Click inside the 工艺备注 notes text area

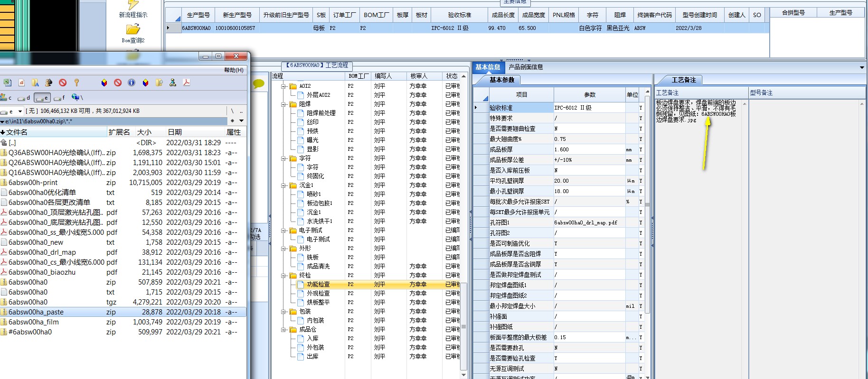pyautogui.click(x=698, y=237)
